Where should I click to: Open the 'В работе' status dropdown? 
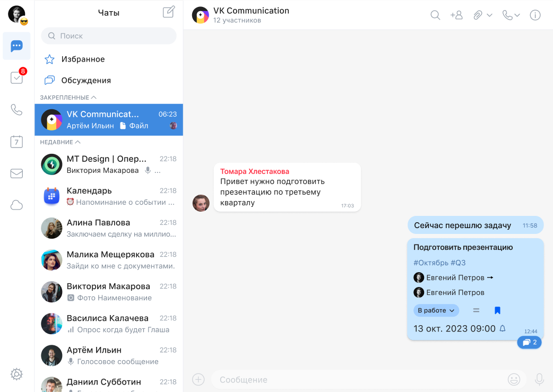[436, 310]
